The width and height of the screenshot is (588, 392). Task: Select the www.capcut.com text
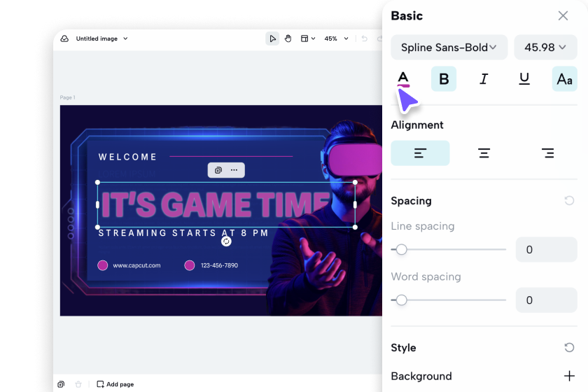(x=136, y=265)
